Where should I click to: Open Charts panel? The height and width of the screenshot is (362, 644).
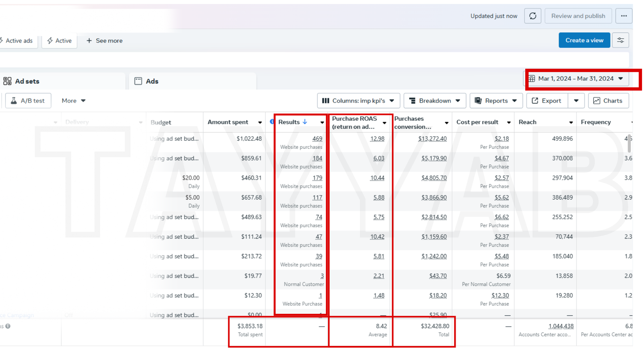[x=608, y=101]
